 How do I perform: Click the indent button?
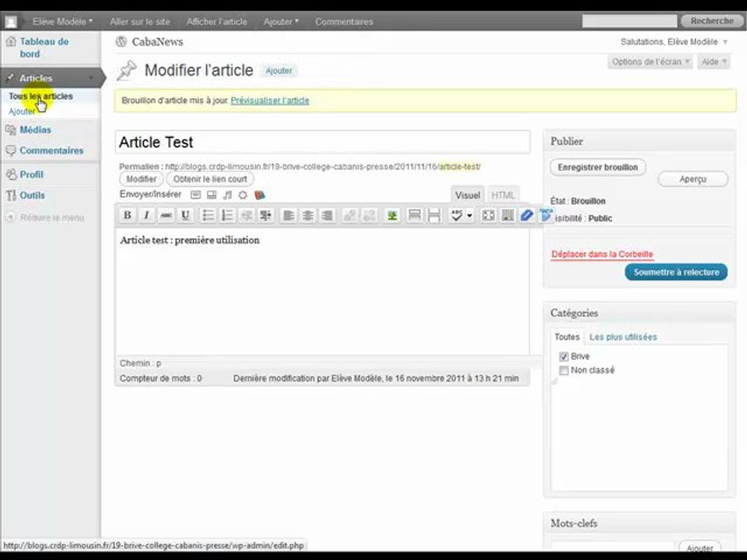(266, 215)
